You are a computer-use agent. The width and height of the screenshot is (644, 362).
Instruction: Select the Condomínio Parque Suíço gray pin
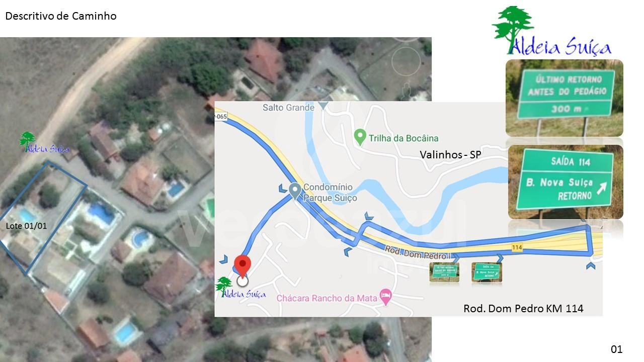295,190
